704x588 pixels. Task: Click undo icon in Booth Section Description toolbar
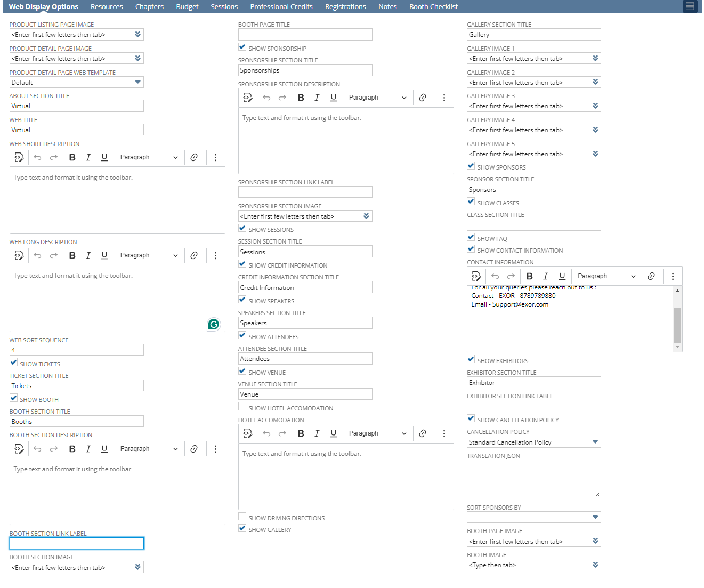(37, 449)
